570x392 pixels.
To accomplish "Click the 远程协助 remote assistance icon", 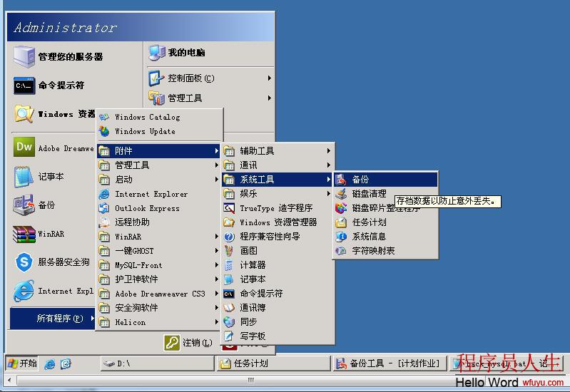I will point(104,222).
